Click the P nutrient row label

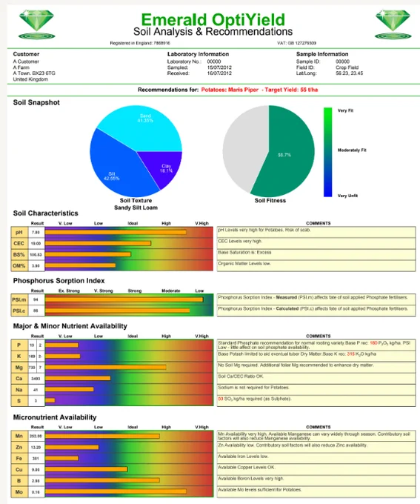(19, 345)
